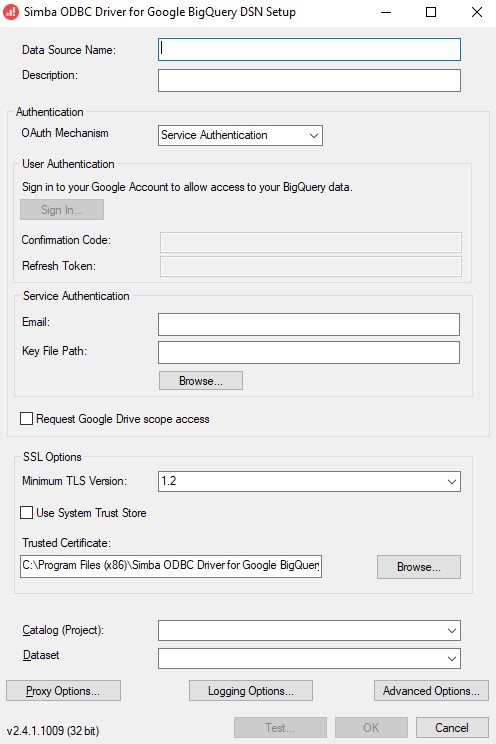Screen dimensions: 496x744
Task: Click the Description text field
Action: 309,80
